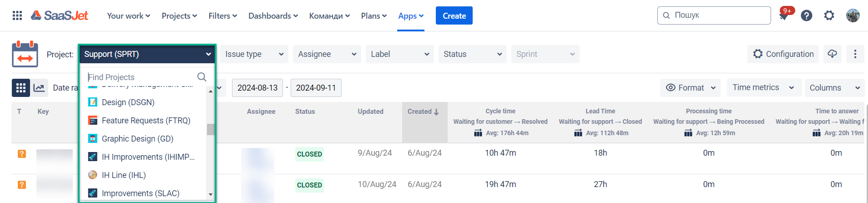This screenshot has height=203, width=868.
Task: Open the Filters menu
Action: pos(222,16)
